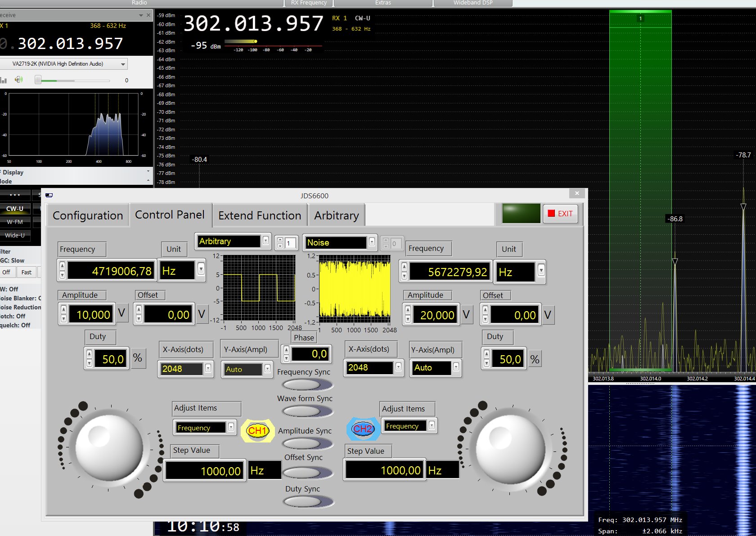Click the CH1 offset stepper arrows

pos(139,314)
